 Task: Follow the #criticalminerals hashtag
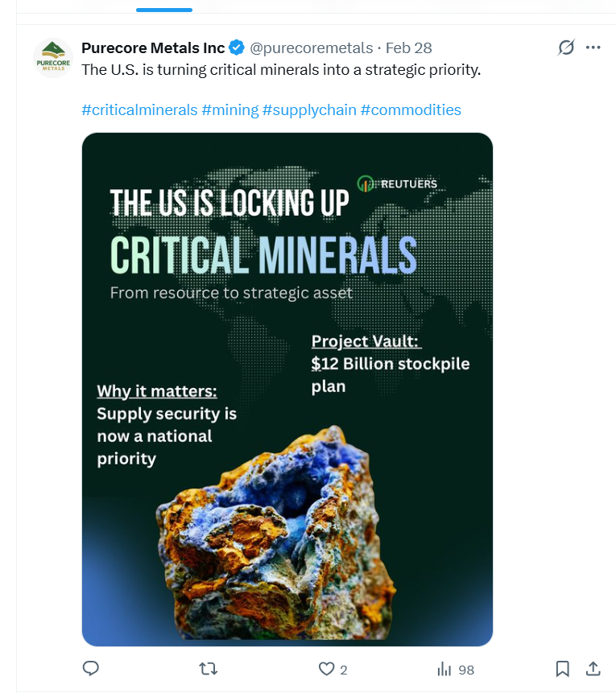(x=139, y=109)
